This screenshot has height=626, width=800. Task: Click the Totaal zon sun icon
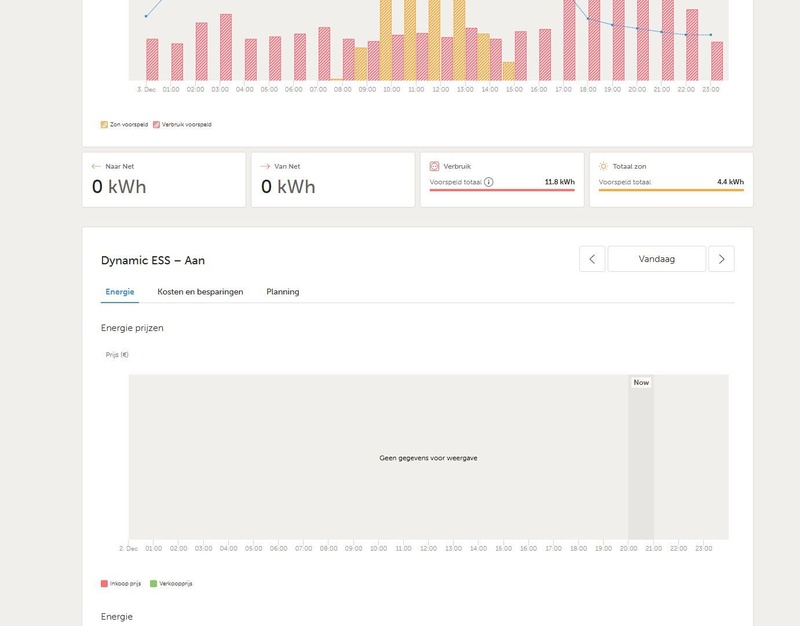coord(604,166)
